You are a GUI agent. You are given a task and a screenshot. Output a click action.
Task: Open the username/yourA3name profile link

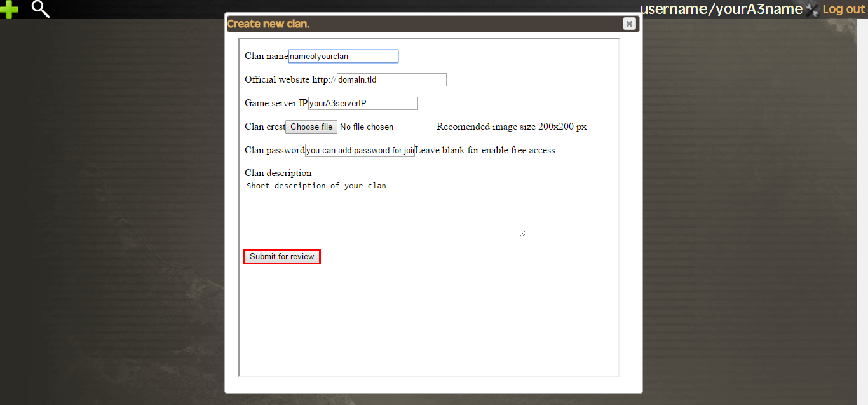tap(721, 9)
